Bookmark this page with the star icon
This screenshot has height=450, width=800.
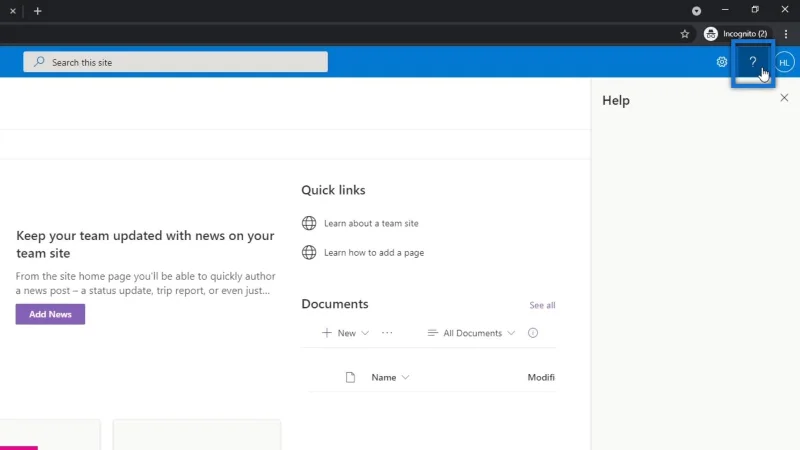point(685,34)
